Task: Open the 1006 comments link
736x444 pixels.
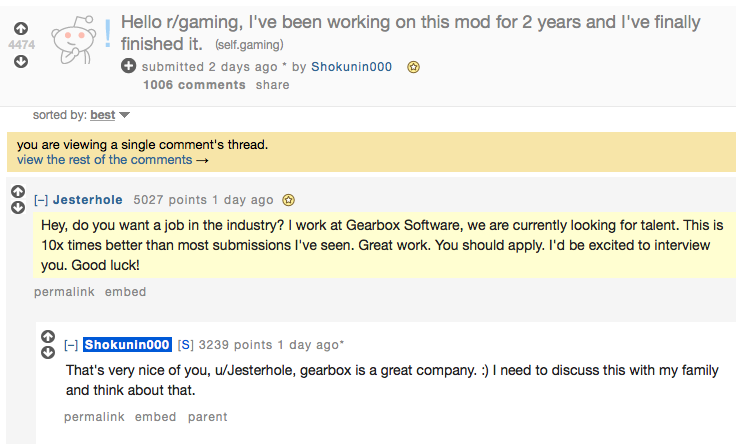Action: 194,85
